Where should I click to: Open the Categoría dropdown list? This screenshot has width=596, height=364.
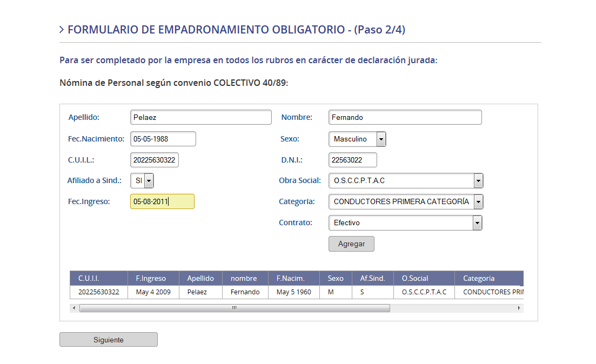pyautogui.click(x=406, y=202)
